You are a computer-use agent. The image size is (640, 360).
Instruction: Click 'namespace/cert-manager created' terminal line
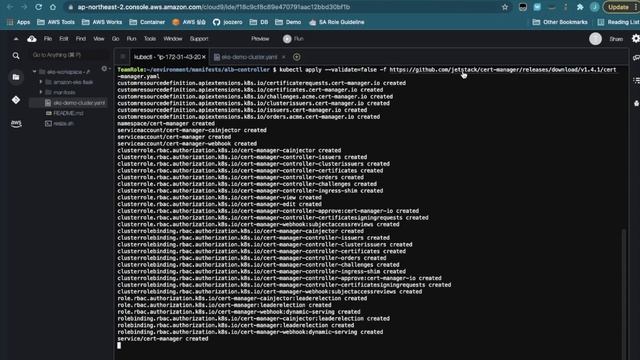[x=166, y=123]
